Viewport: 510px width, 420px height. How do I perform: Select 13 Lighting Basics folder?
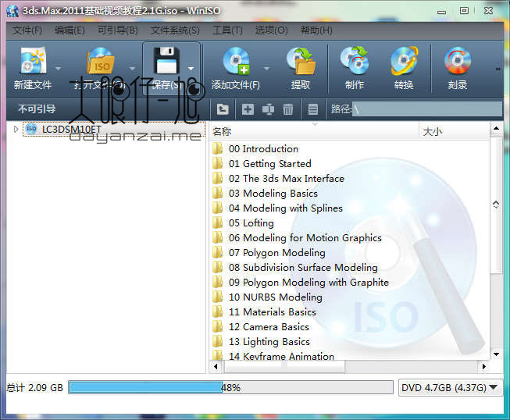coord(269,342)
